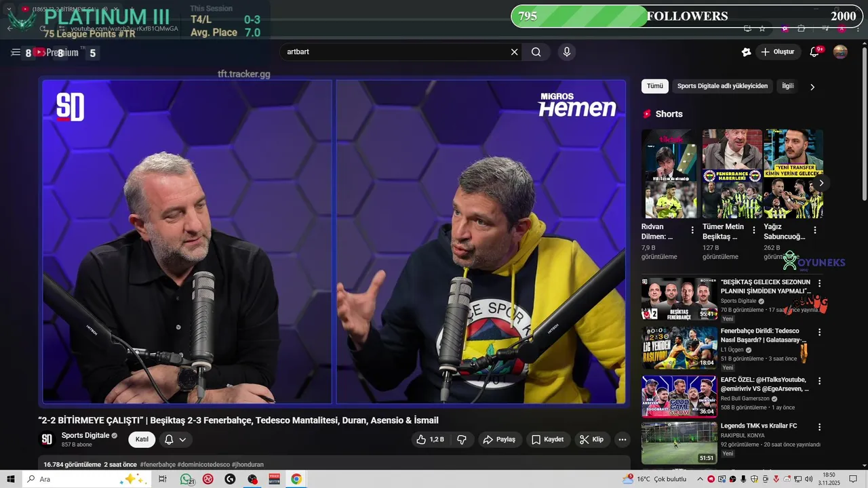
Task: Click the #jhonduran hashtag
Action: [x=248, y=465]
